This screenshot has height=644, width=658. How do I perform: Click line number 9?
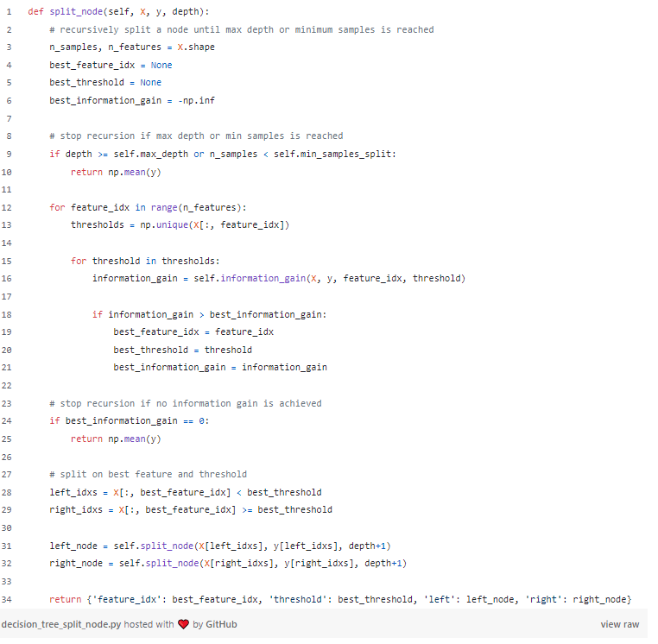tap(9, 156)
